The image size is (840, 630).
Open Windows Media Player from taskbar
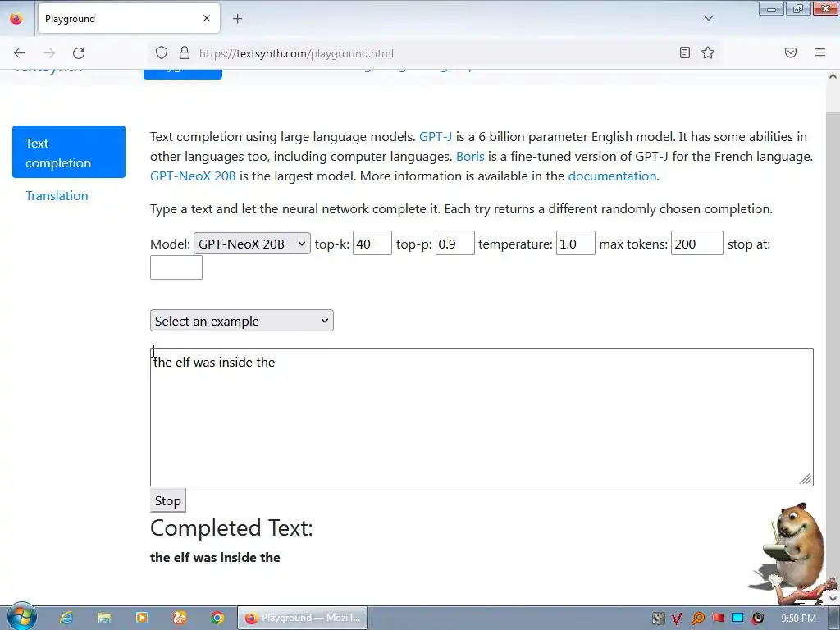tap(141, 618)
